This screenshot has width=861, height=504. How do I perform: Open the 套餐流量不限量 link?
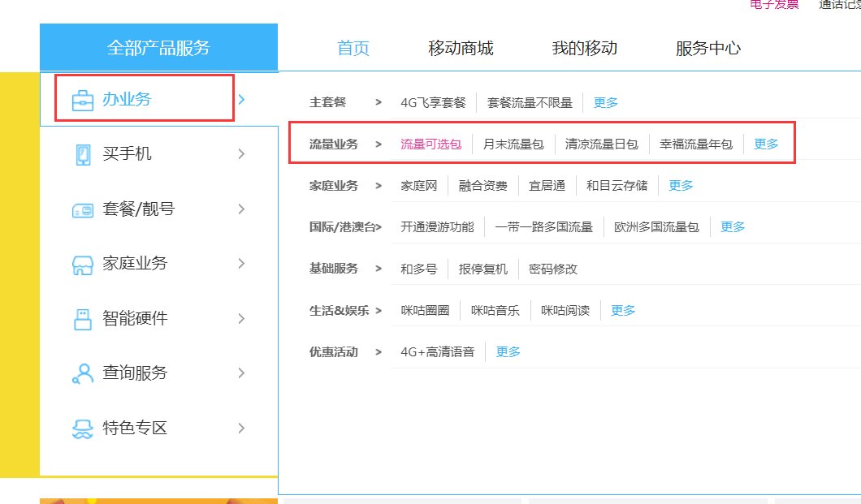[530, 102]
